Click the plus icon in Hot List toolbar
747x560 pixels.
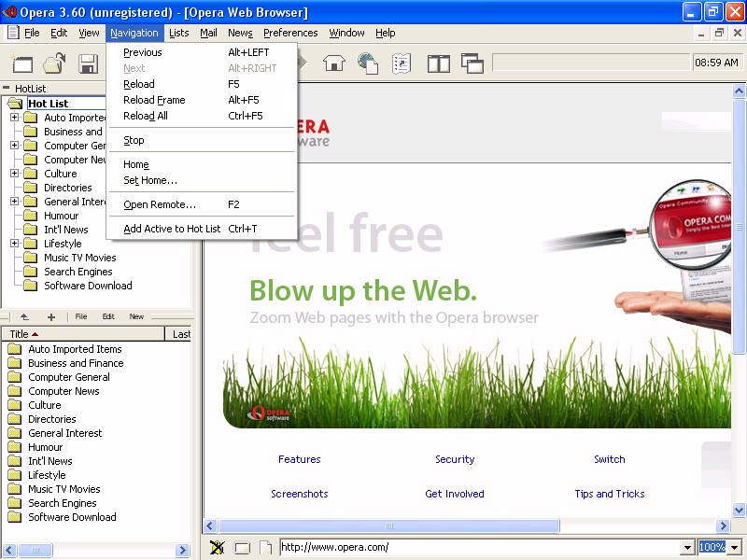[x=51, y=316]
